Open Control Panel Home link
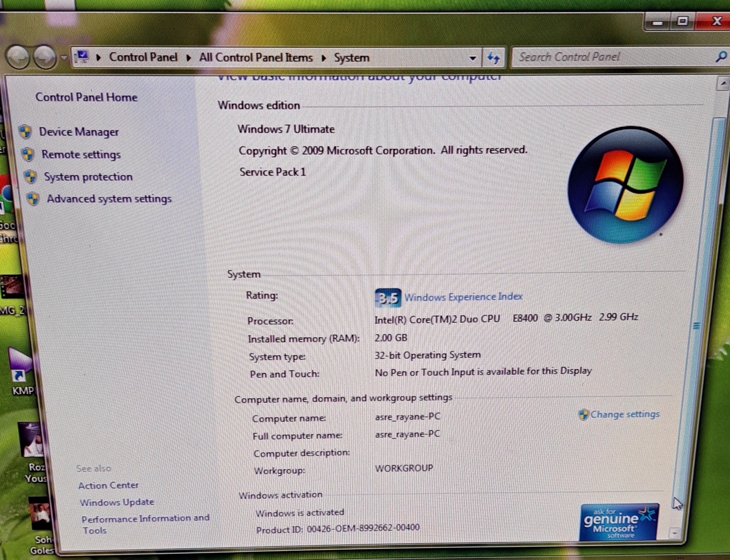 86,97
